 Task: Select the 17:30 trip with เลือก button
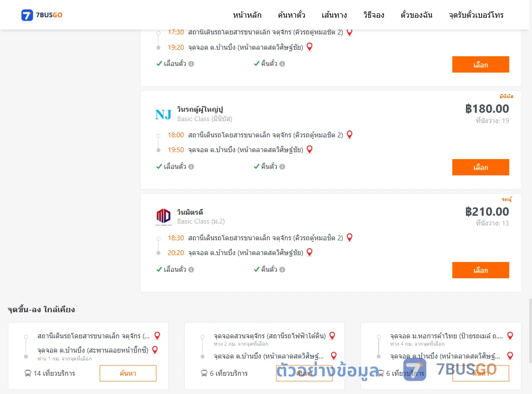point(480,65)
